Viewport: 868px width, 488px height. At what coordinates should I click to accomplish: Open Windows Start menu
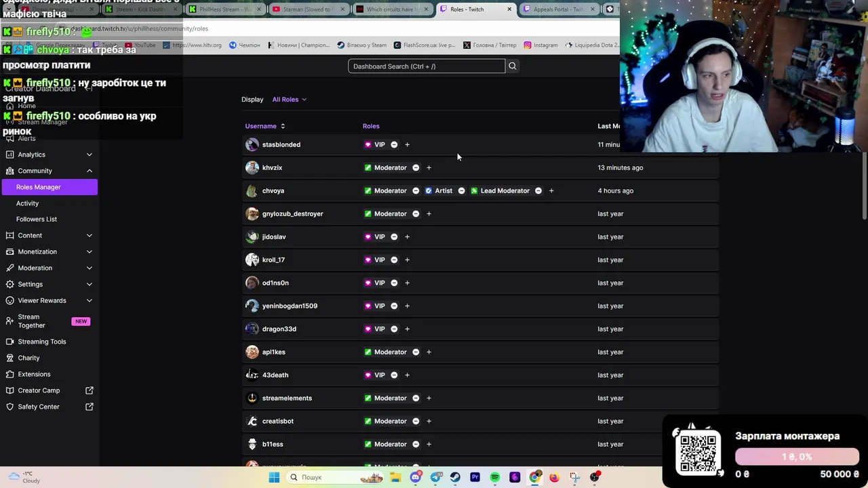pos(274,477)
